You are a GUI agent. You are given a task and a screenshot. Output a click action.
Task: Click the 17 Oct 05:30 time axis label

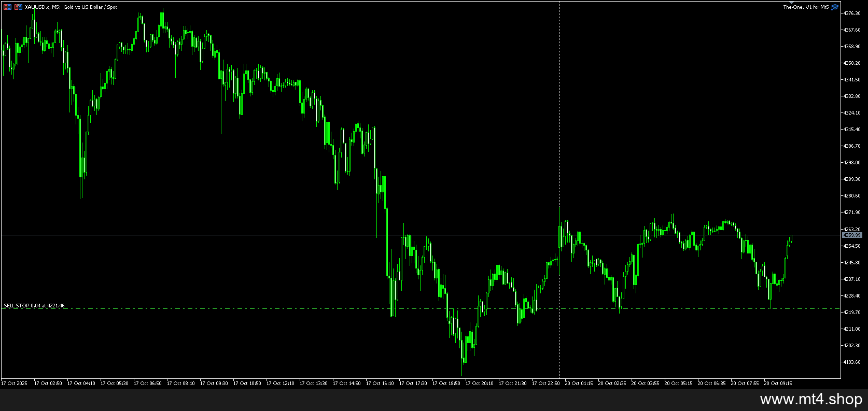(115, 384)
